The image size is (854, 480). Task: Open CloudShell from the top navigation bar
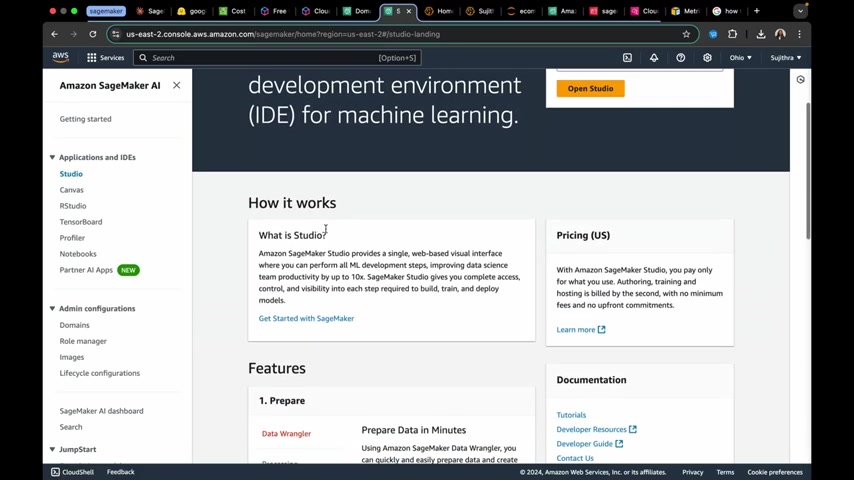[x=627, y=57]
